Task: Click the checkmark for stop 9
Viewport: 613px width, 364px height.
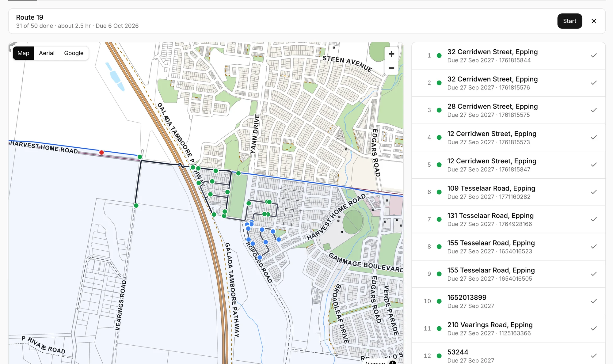Action: (x=594, y=274)
